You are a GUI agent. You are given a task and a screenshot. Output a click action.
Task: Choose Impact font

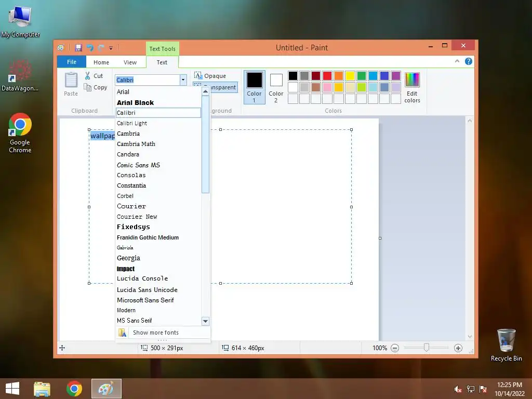click(x=158, y=269)
